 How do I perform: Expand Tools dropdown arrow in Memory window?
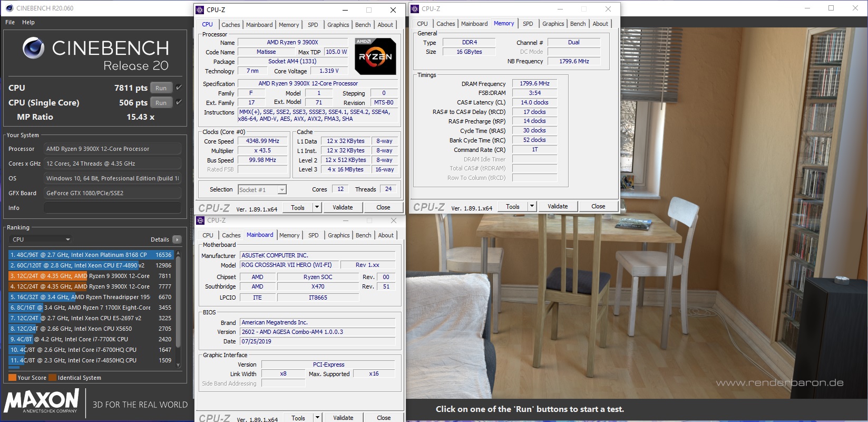[532, 206]
